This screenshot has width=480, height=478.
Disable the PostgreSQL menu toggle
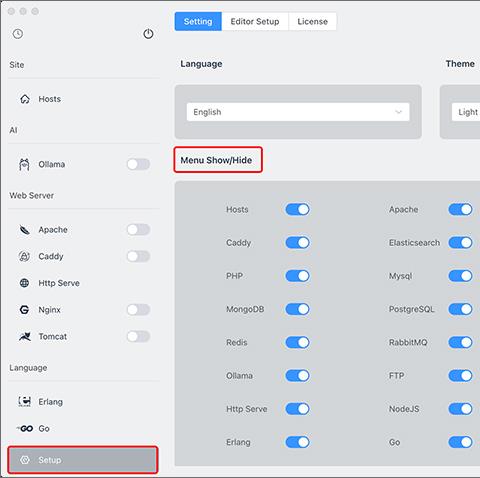click(x=461, y=309)
